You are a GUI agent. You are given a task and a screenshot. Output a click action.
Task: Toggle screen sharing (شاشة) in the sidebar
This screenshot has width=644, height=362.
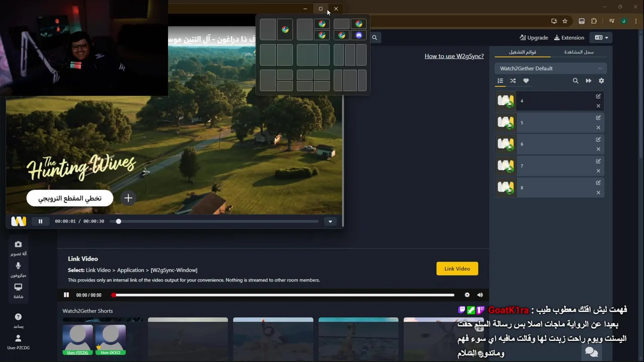click(x=18, y=290)
